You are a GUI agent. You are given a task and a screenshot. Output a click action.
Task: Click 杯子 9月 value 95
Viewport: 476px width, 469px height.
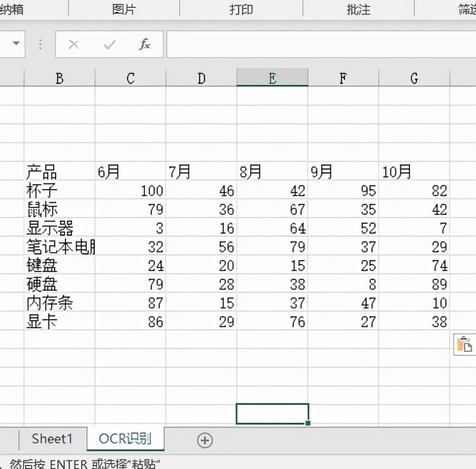click(x=343, y=190)
